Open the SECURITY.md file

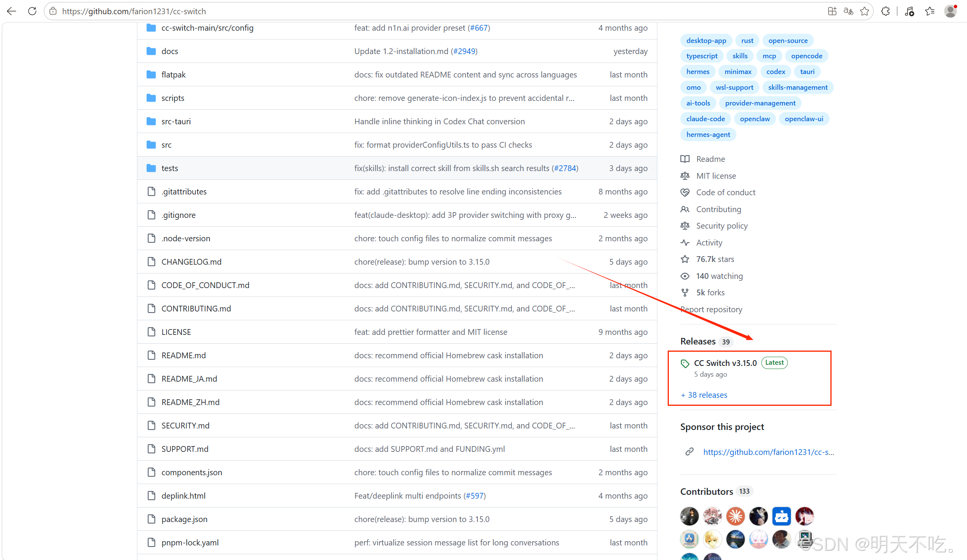click(x=185, y=426)
